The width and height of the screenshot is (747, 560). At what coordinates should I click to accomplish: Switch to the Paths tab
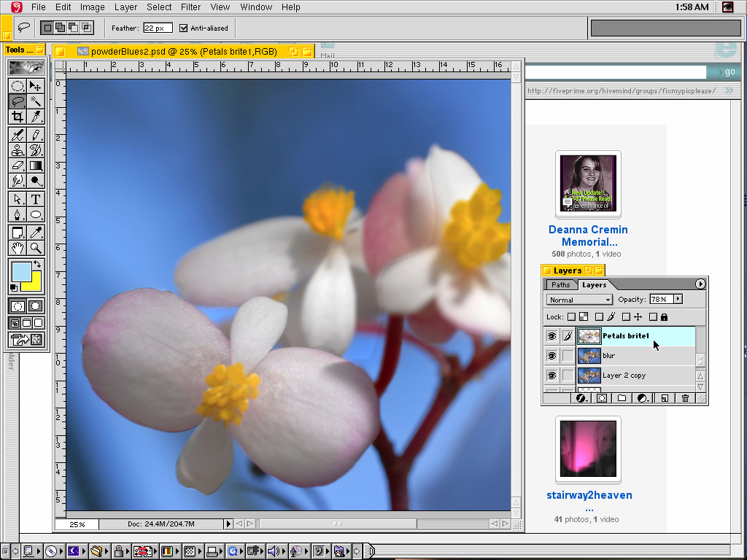pyautogui.click(x=561, y=285)
